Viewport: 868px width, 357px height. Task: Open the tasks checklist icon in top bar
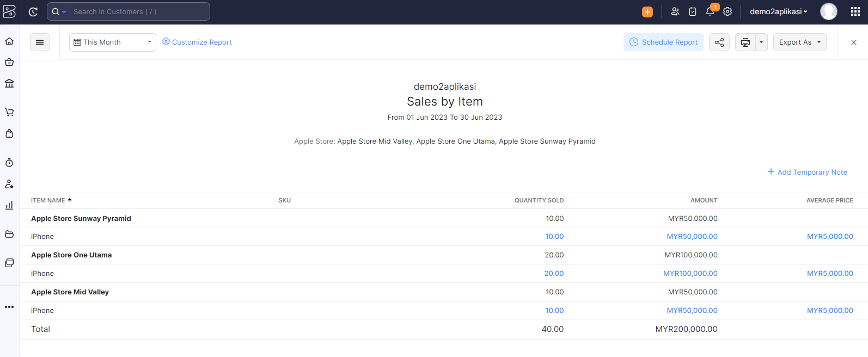pos(693,11)
